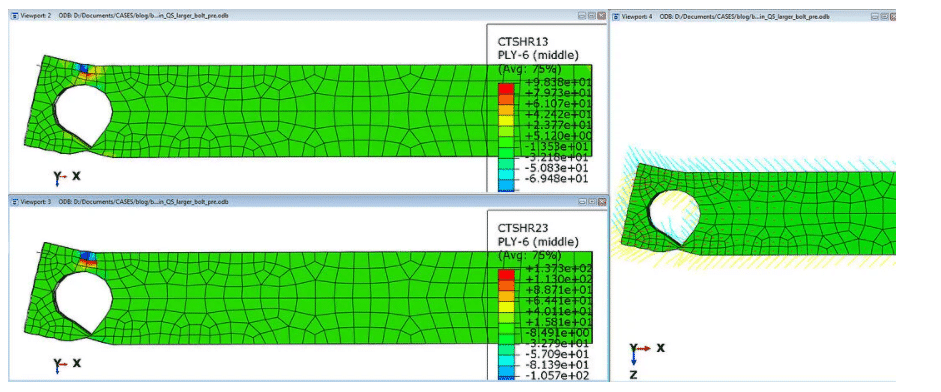Click legend value -6.948e+01
Screen dimensions: 941x392
557,179
